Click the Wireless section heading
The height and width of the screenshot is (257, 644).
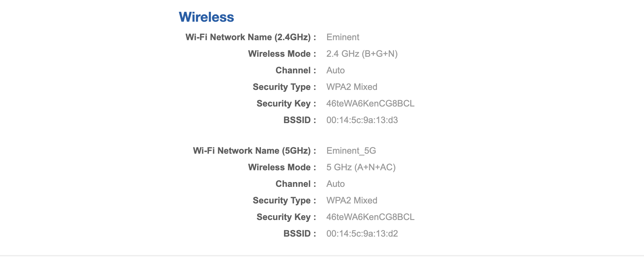click(206, 17)
